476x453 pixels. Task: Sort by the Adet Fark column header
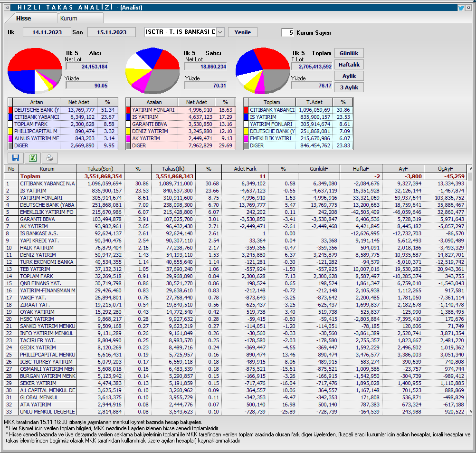click(x=245, y=169)
